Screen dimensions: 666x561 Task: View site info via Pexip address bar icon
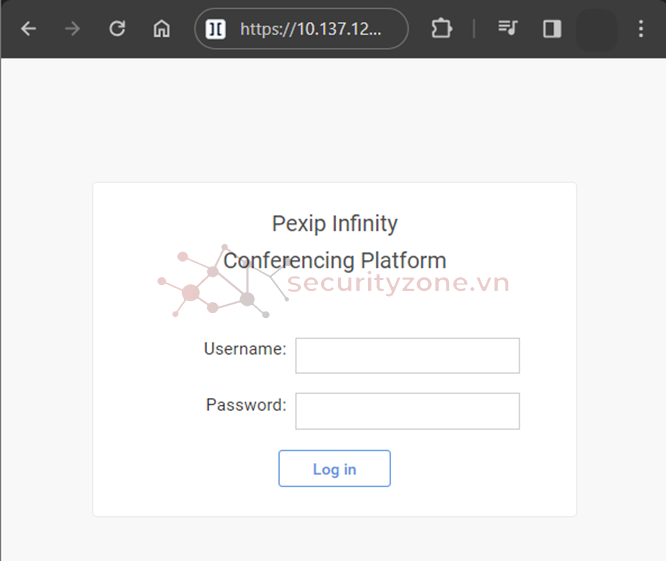215,29
